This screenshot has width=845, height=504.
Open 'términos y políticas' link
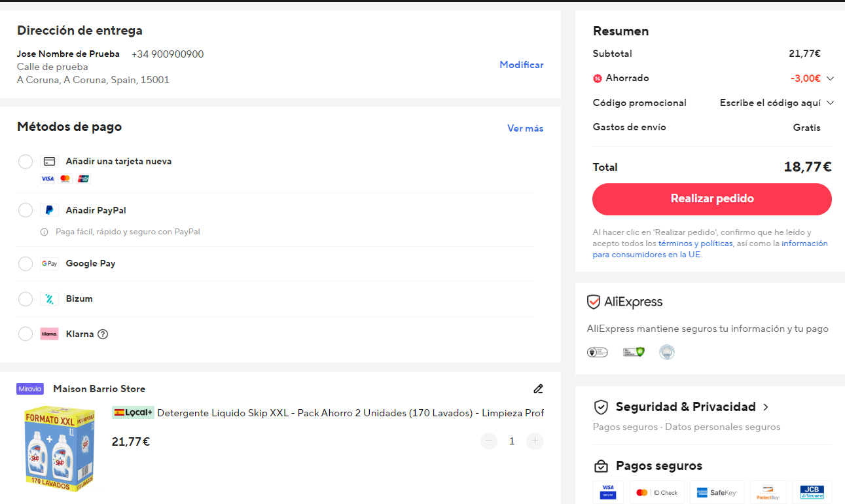pyautogui.click(x=696, y=243)
